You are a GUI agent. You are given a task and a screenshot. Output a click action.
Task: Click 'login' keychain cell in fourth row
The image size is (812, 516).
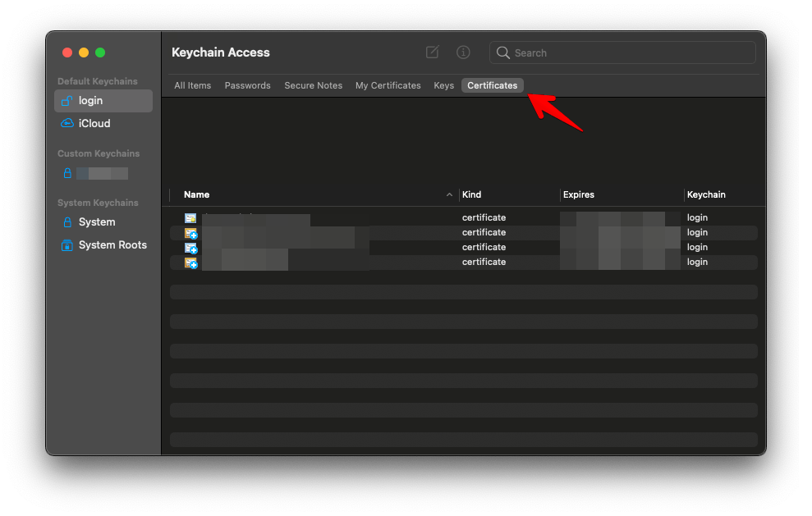(697, 262)
